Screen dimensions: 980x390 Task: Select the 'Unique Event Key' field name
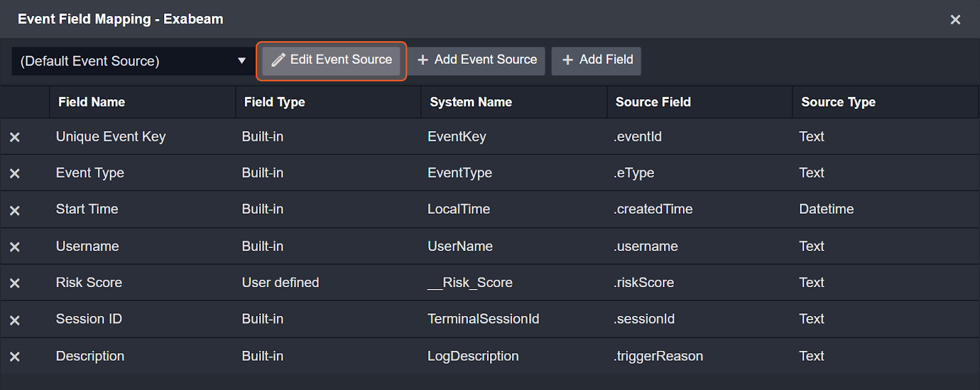tap(111, 137)
